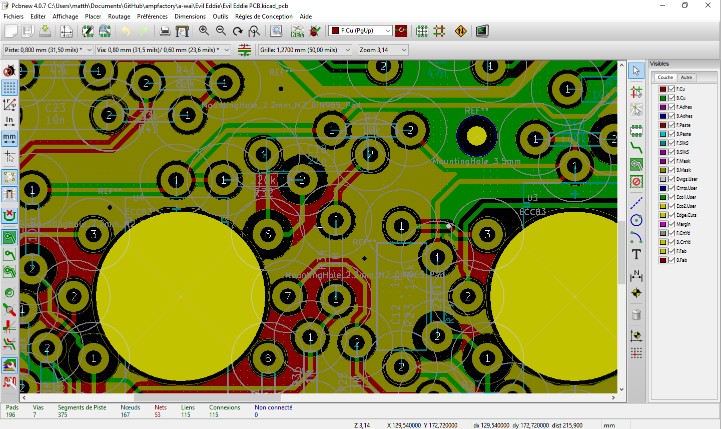Select the add keepout area tool
Image resolution: width=721 pixels, height=429 pixels.
pos(636,182)
